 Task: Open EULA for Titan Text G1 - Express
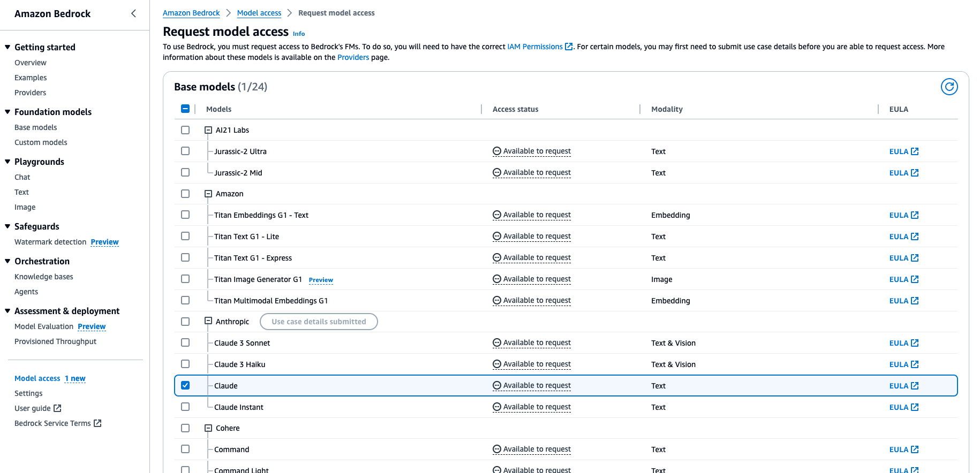click(904, 258)
